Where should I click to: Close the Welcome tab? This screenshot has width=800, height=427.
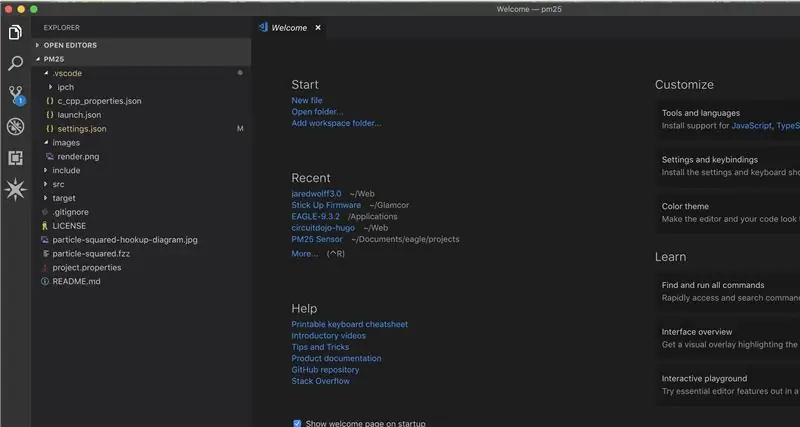coord(318,28)
